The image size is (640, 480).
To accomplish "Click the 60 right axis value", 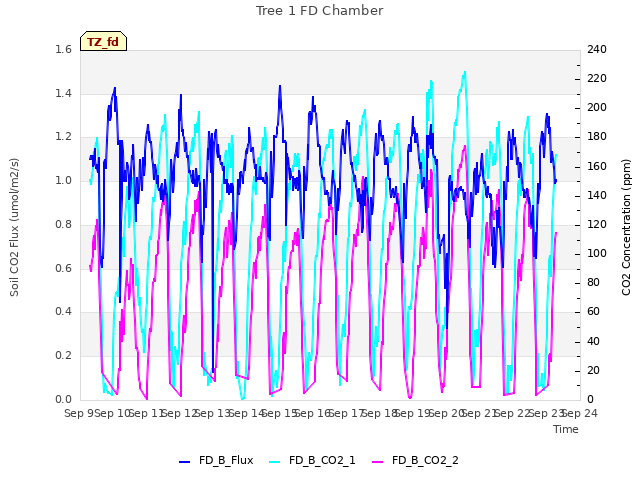I will 593,312.
